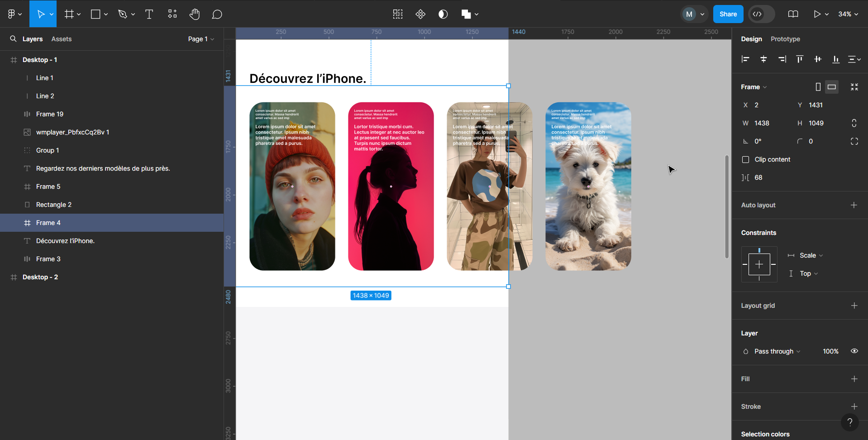Open the Figma main menu
The height and width of the screenshot is (440, 868).
coord(14,14)
